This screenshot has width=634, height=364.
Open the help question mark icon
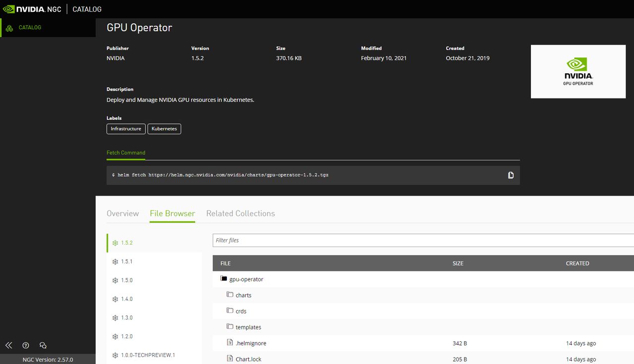point(26,345)
